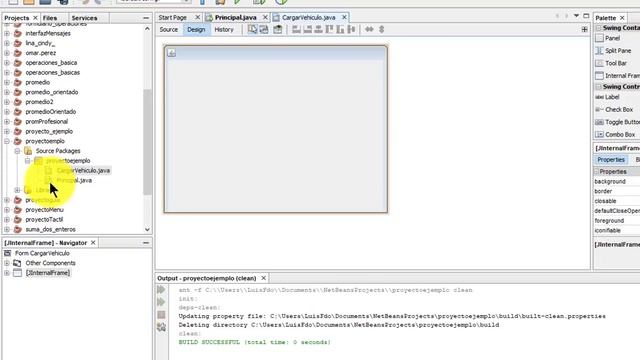
Task: Click the Align Bottom in Row icon
Action: [x=340, y=29]
